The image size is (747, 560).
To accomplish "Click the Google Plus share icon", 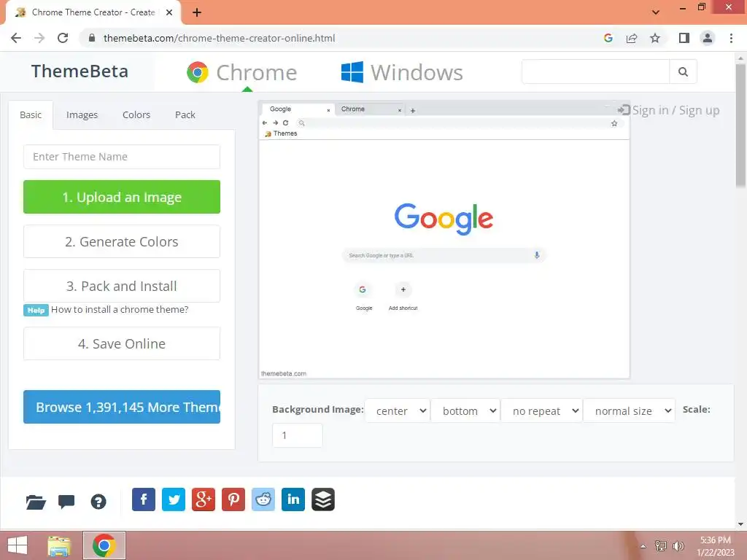I will [x=204, y=499].
